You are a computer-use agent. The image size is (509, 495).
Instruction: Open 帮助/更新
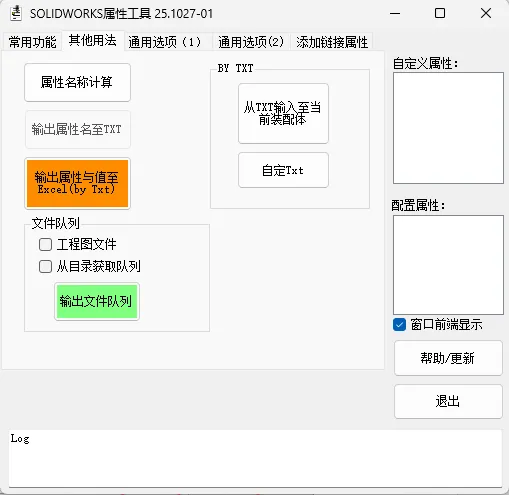(448, 358)
